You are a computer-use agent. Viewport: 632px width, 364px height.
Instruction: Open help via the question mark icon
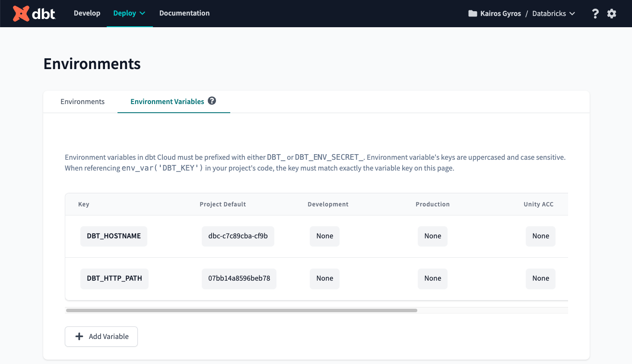pyautogui.click(x=595, y=13)
